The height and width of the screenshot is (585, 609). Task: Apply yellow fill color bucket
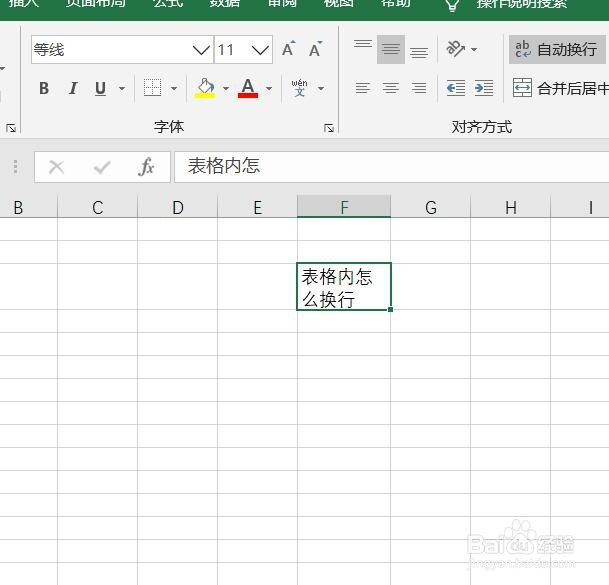(x=205, y=88)
